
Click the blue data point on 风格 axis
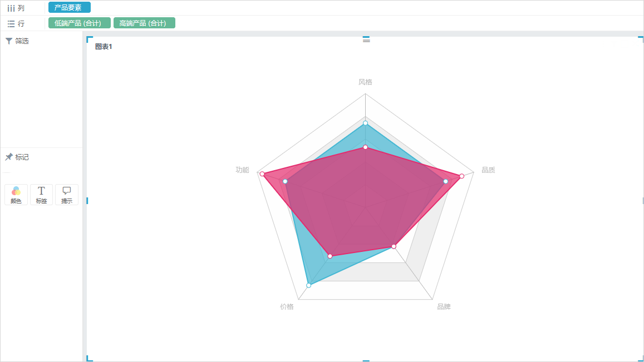tap(365, 123)
